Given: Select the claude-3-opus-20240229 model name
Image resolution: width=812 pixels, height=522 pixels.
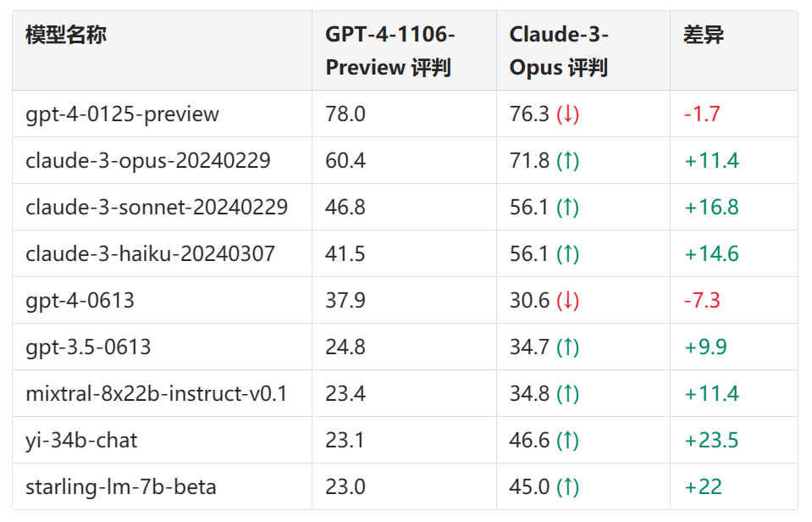Looking at the screenshot, I should coord(148,161).
